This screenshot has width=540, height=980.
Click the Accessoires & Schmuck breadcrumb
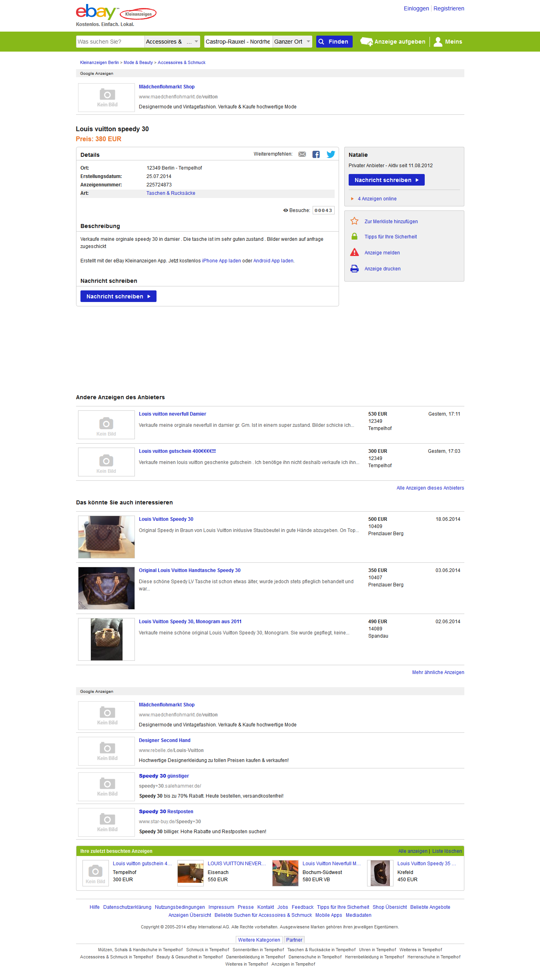pyautogui.click(x=181, y=62)
